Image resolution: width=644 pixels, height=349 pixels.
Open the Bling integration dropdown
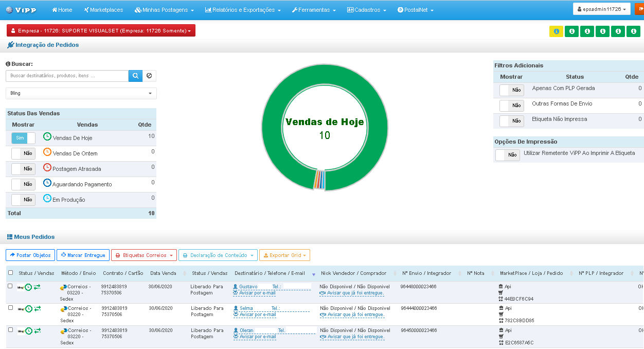tap(81, 93)
